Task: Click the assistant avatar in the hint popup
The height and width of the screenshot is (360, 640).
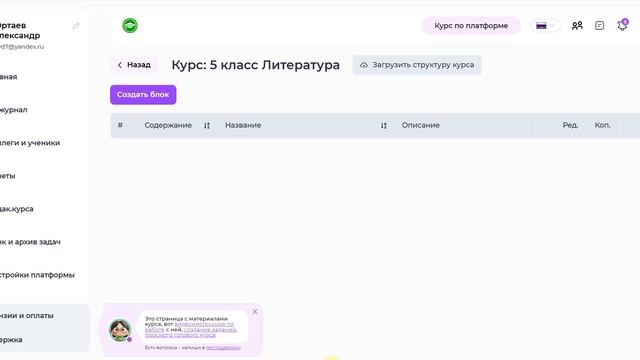Action: click(120, 330)
